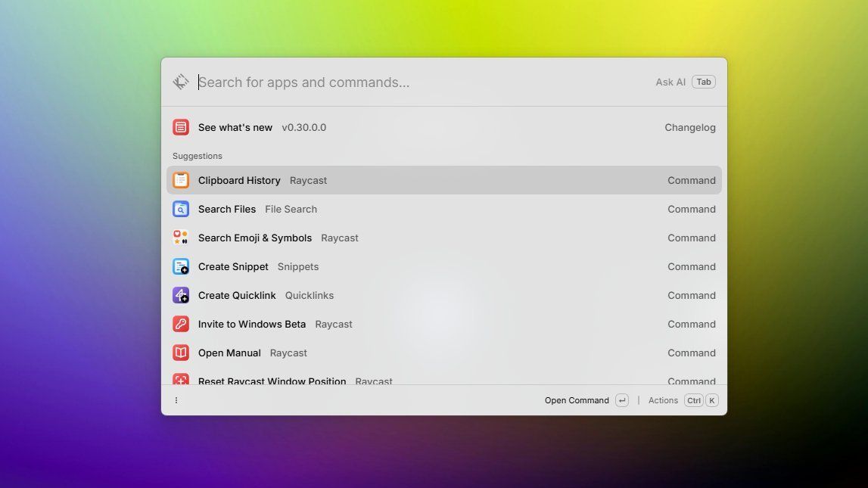
Task: Click the Quicklinks subtitle text
Action: click(x=310, y=296)
